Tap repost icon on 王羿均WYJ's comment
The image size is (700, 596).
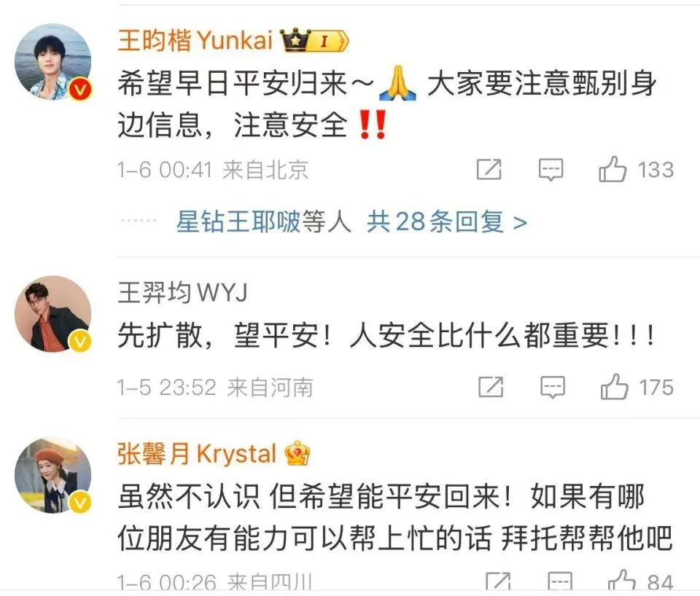[x=491, y=386]
